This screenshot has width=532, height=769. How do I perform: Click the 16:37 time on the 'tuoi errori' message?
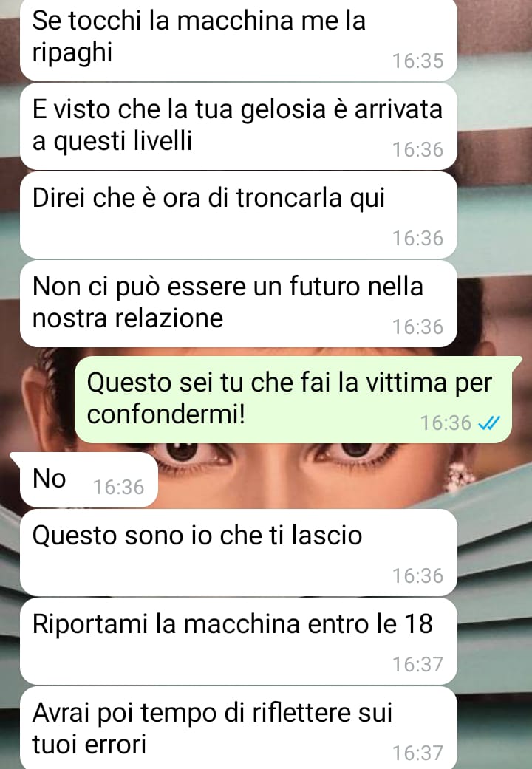coord(417,753)
